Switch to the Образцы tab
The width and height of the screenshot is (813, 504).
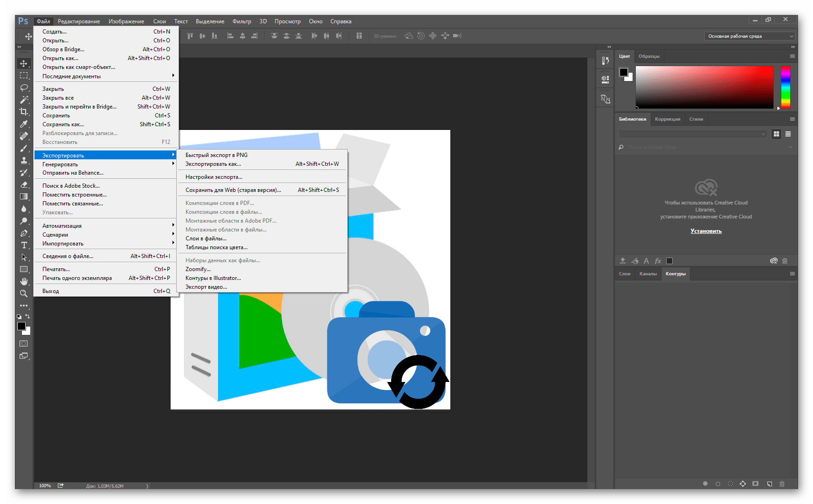click(649, 56)
